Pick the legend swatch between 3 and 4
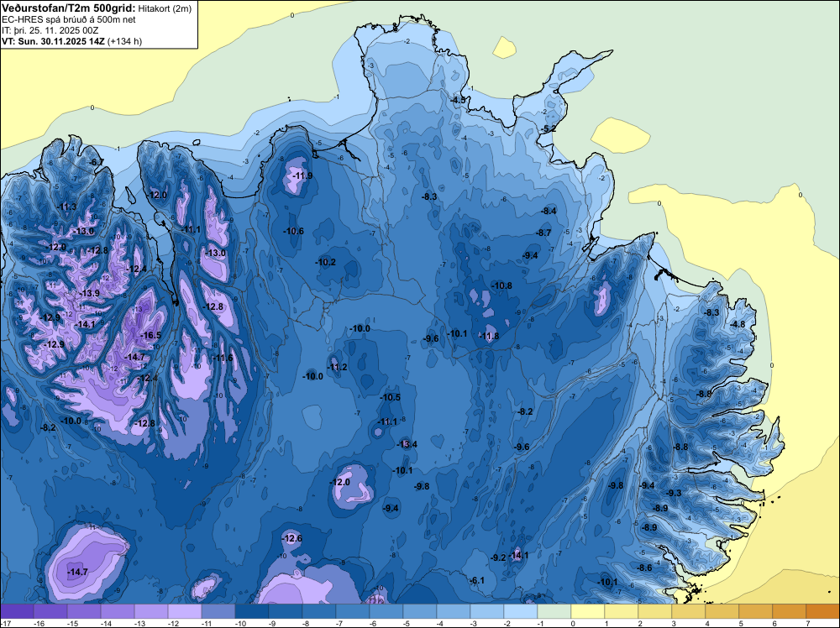Image resolution: width=840 pixels, height=628 pixels. pyautogui.click(x=689, y=611)
